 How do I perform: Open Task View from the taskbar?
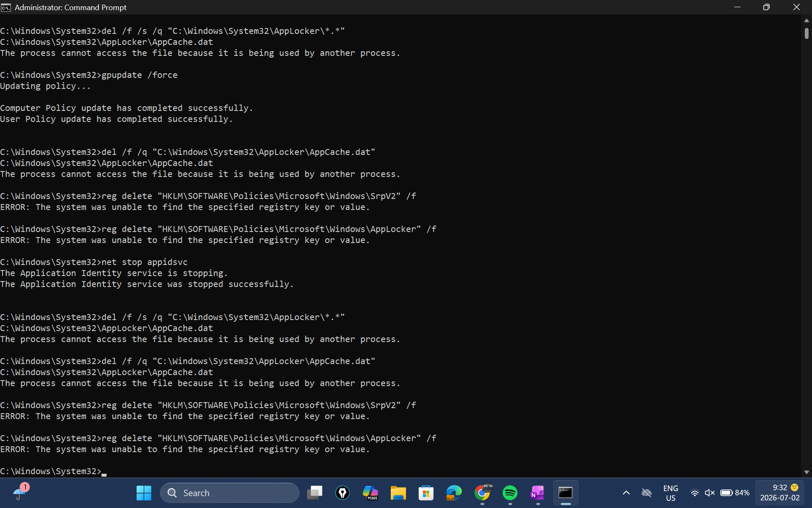pos(315,493)
